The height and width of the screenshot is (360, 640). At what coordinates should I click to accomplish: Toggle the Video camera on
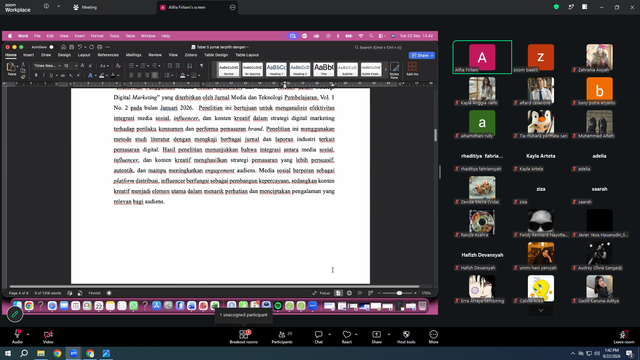point(48,337)
